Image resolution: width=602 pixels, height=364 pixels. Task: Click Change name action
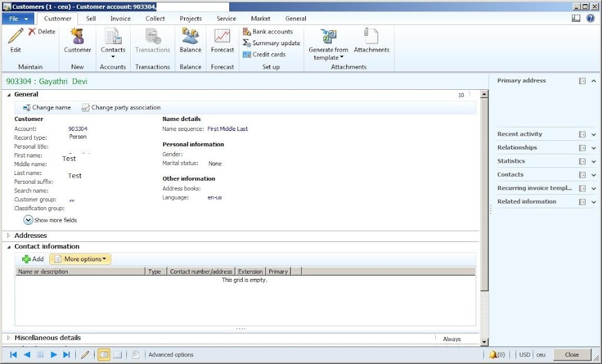(47, 108)
